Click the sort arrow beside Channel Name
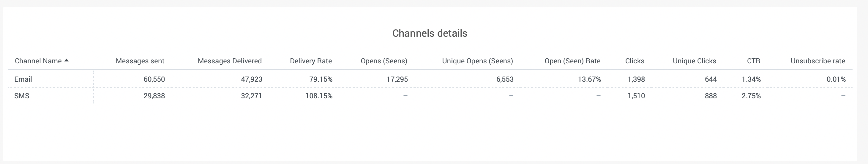868x164 pixels. 66,60
